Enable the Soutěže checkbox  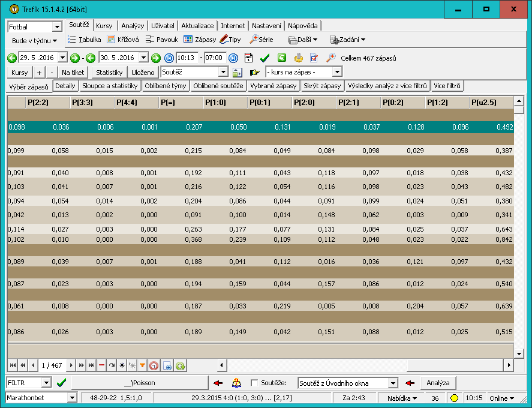(254, 383)
